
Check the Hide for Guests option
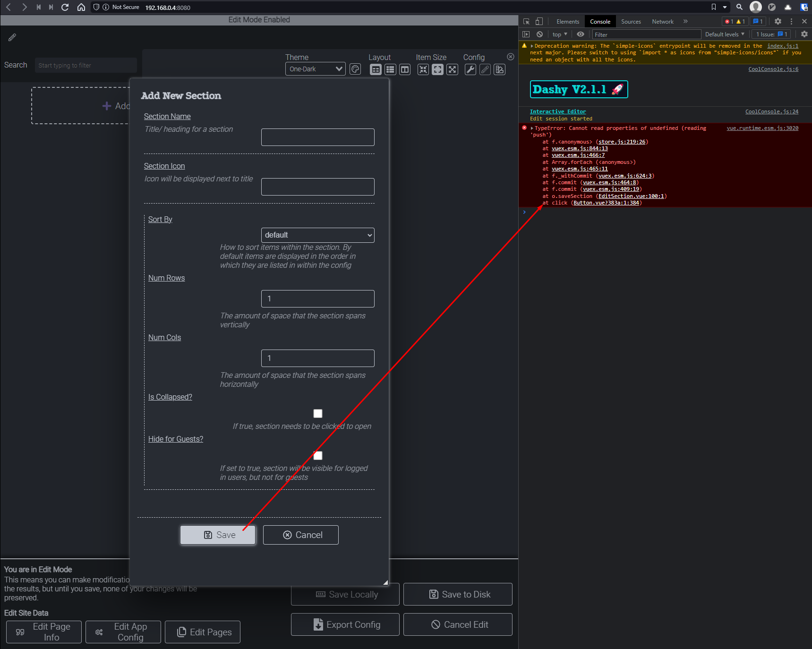317,455
